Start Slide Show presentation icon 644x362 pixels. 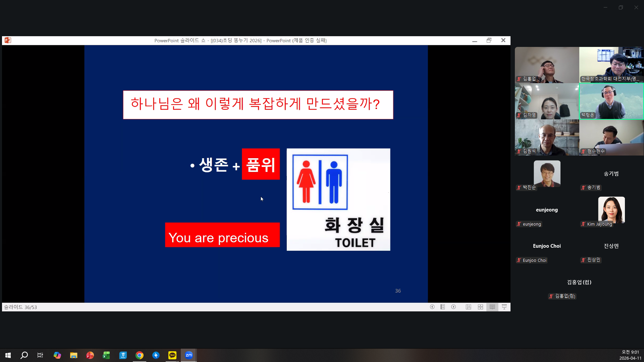point(504,307)
